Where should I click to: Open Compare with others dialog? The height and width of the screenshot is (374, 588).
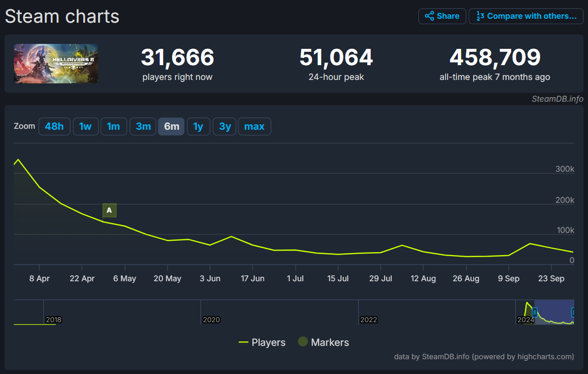[526, 16]
